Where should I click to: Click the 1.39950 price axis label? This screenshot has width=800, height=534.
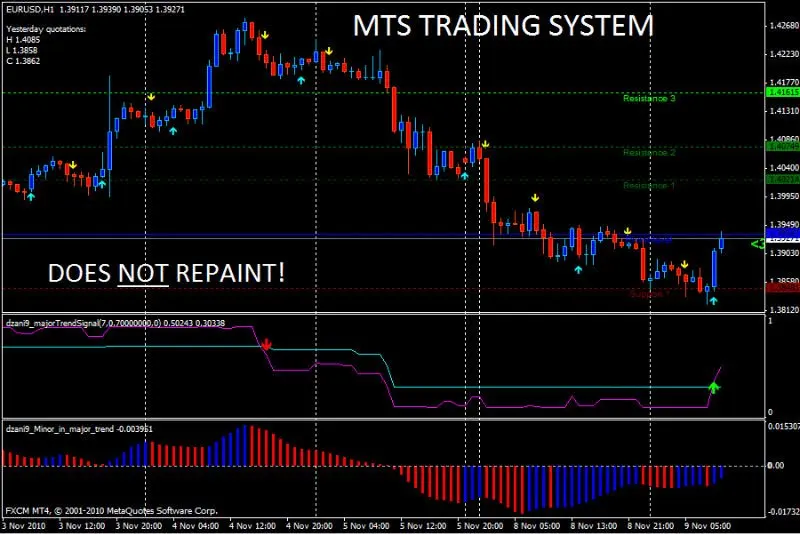(x=784, y=196)
